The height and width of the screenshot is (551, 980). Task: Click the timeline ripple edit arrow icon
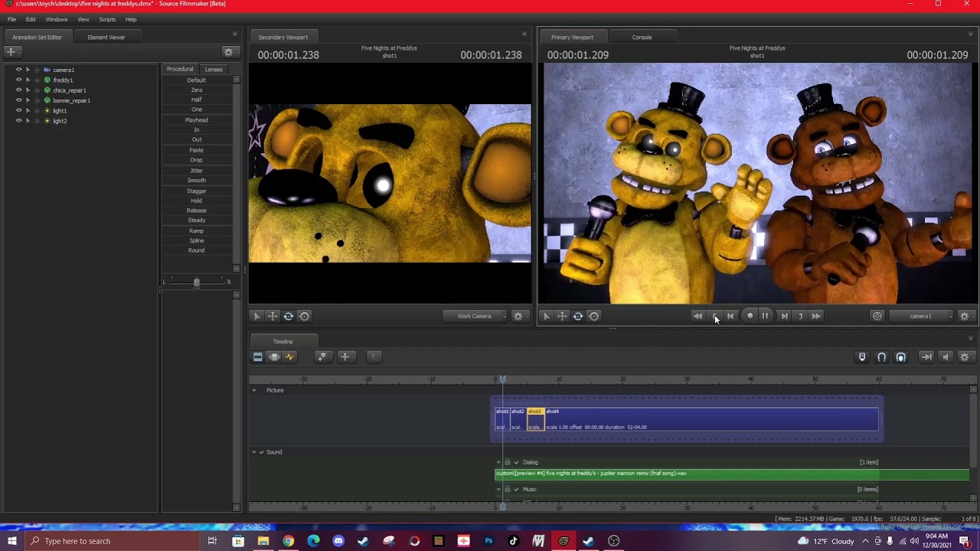point(926,357)
